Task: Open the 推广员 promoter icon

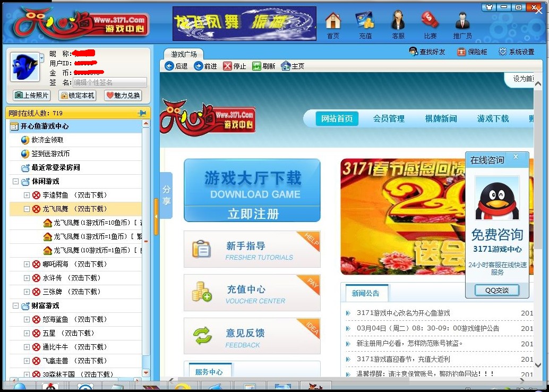Action: pos(462,25)
